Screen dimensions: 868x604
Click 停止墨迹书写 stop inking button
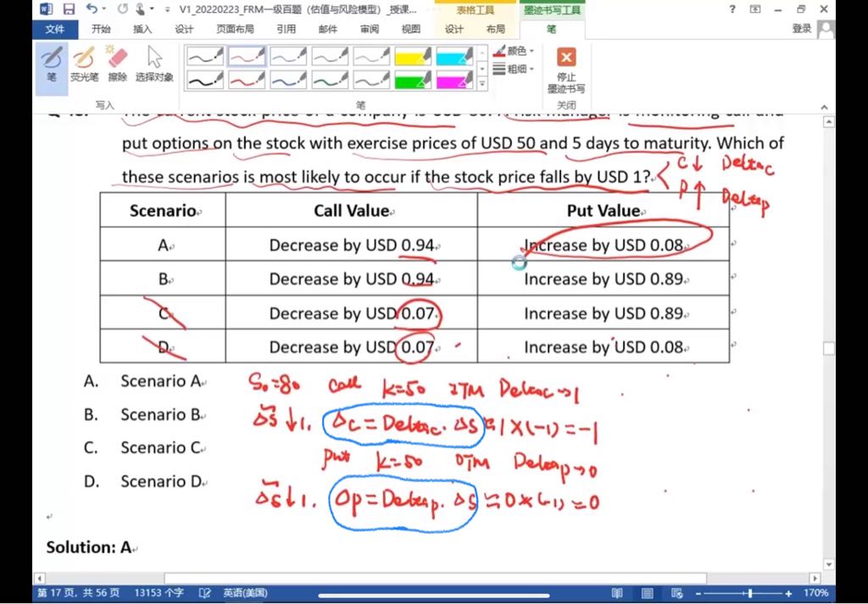click(565, 70)
